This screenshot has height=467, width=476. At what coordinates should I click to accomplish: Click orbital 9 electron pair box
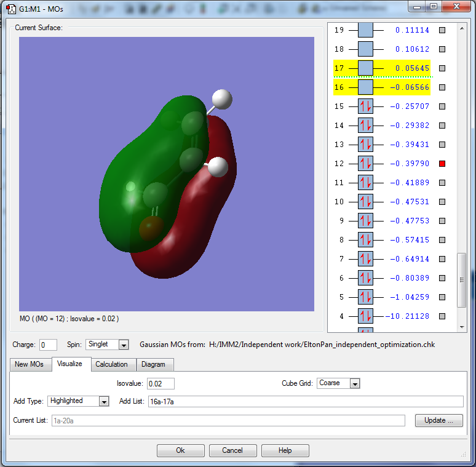point(365,221)
